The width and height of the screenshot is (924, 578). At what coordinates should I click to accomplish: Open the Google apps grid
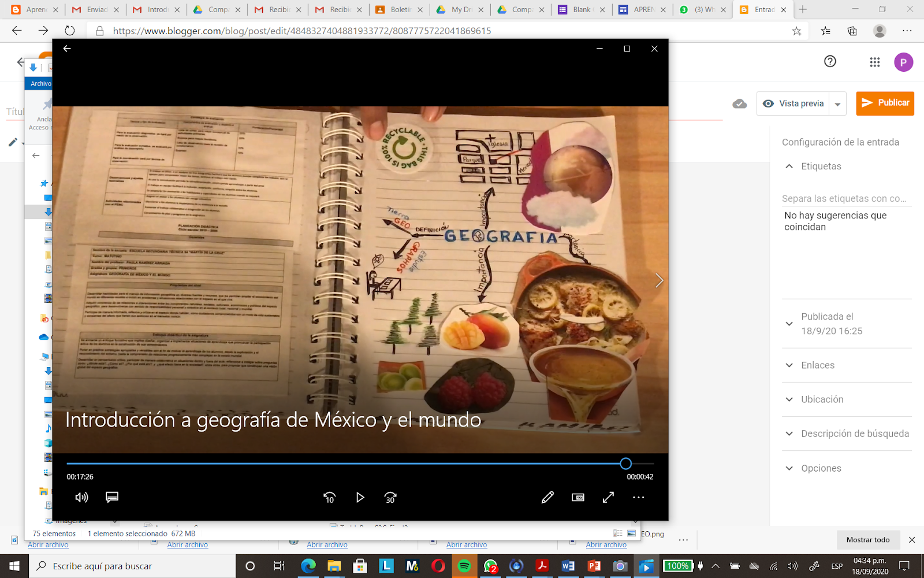[x=874, y=62]
